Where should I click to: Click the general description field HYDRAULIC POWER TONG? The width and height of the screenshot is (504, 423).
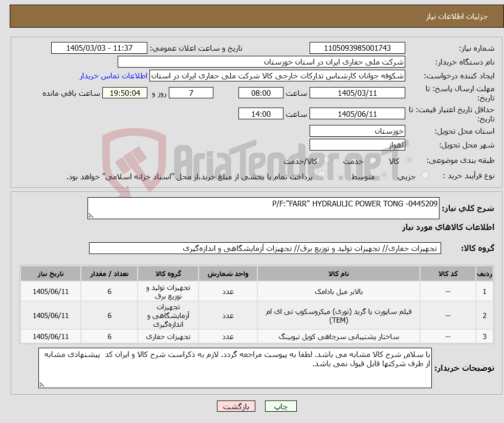(x=263, y=208)
